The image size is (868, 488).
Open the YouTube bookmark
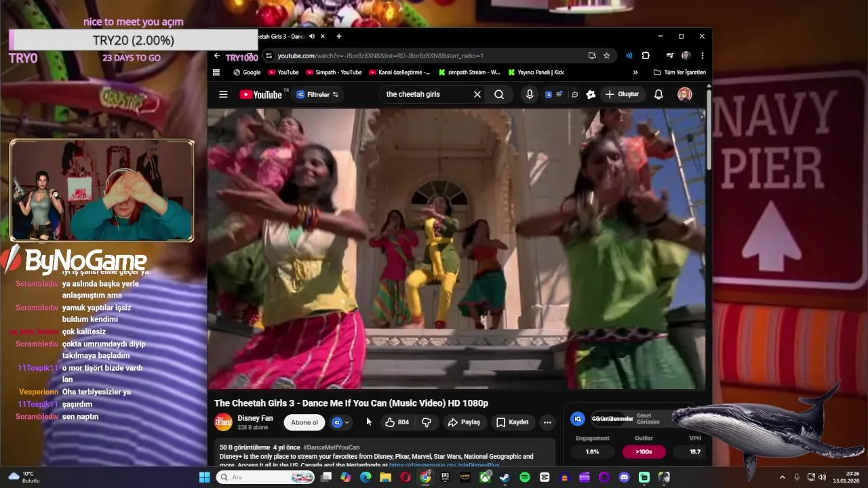click(x=283, y=72)
